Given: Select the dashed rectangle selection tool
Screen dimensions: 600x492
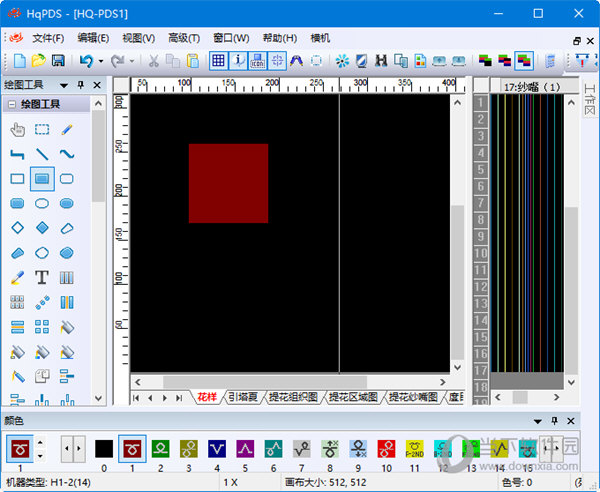Looking at the screenshot, I should (42, 129).
